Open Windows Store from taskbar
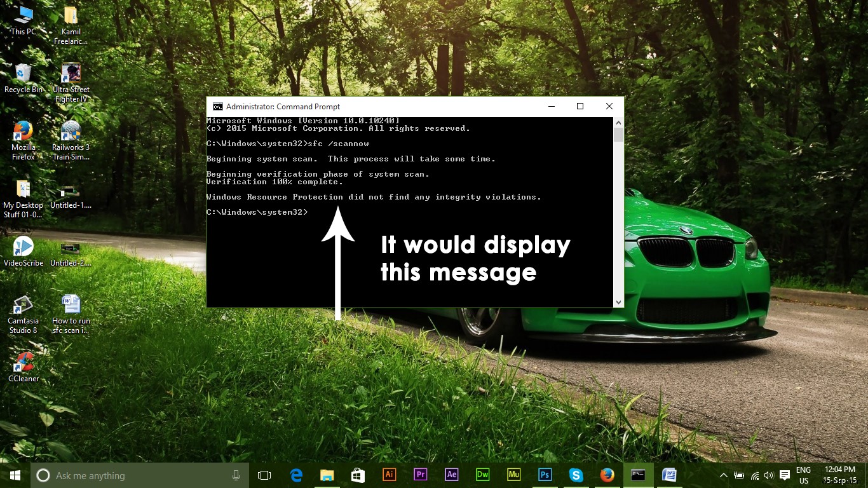Image resolution: width=868 pixels, height=488 pixels. pos(358,475)
